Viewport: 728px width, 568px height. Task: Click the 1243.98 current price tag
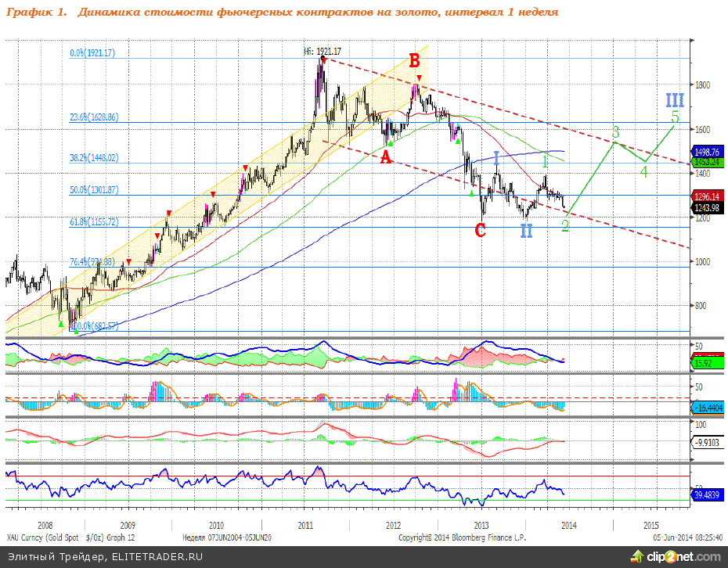(708, 207)
